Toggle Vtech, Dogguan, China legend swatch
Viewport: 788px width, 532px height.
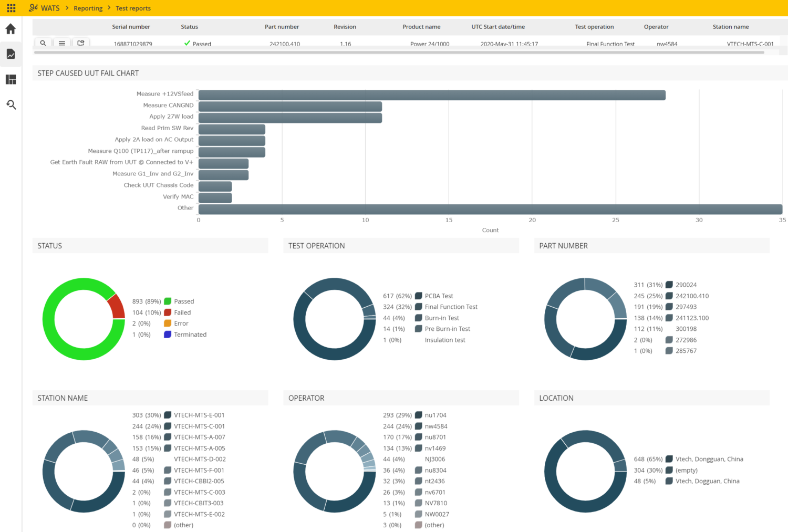click(669, 481)
